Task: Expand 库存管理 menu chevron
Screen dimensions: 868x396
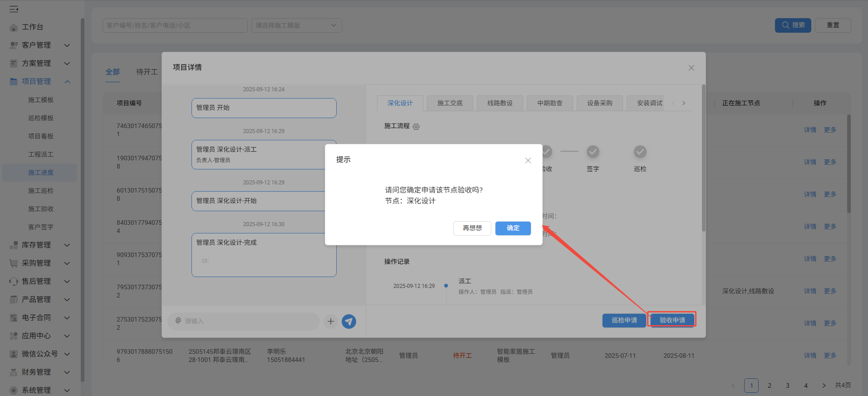Action: (x=67, y=245)
